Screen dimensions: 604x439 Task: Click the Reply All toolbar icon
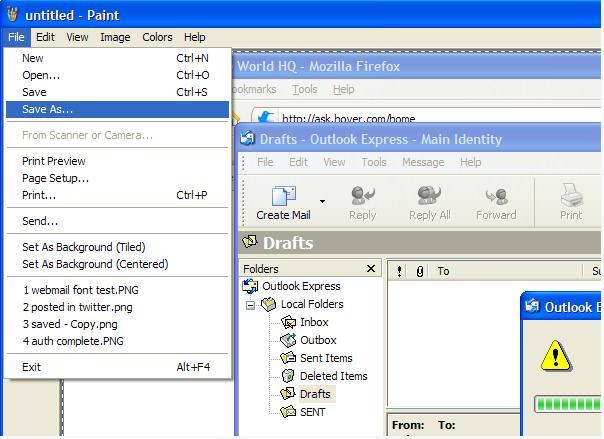click(x=429, y=195)
